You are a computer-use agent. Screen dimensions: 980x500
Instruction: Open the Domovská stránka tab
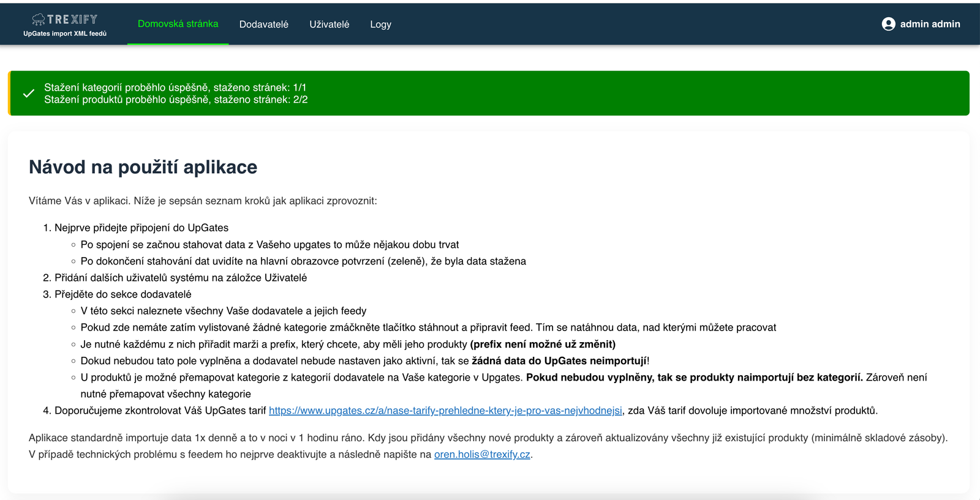pyautogui.click(x=178, y=24)
